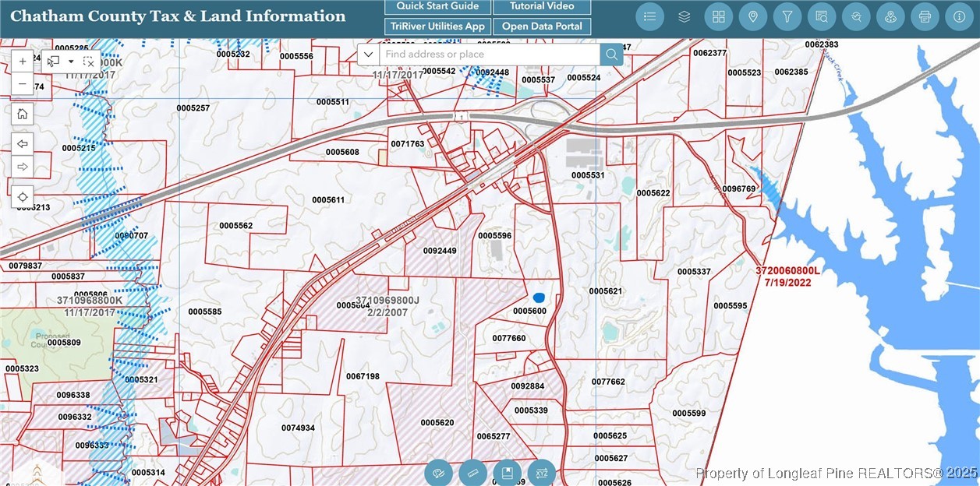
Task: Click the filter funnel icon
Action: [787, 16]
